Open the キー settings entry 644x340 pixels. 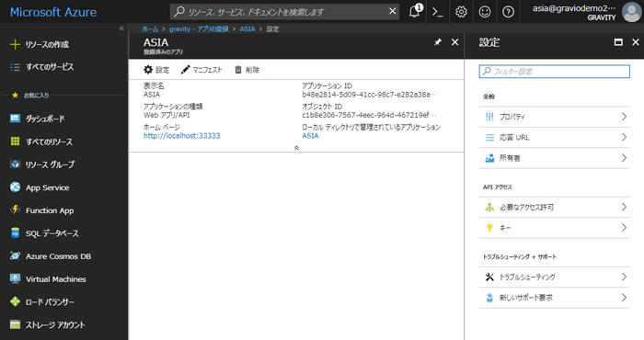555,228
